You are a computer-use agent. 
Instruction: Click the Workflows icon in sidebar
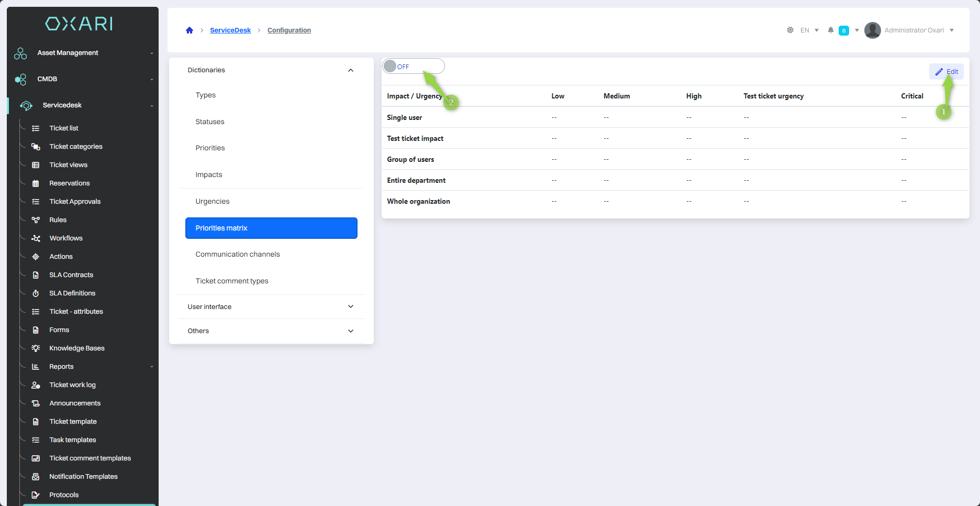[36, 238]
